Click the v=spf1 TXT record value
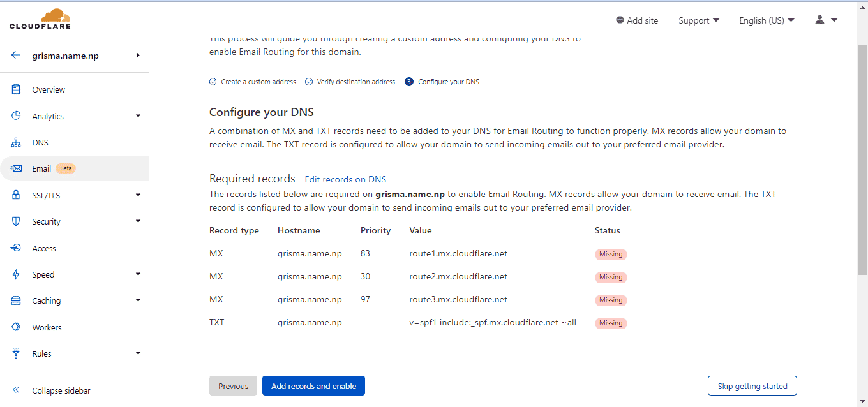Viewport: 868px width, 407px height. point(493,322)
